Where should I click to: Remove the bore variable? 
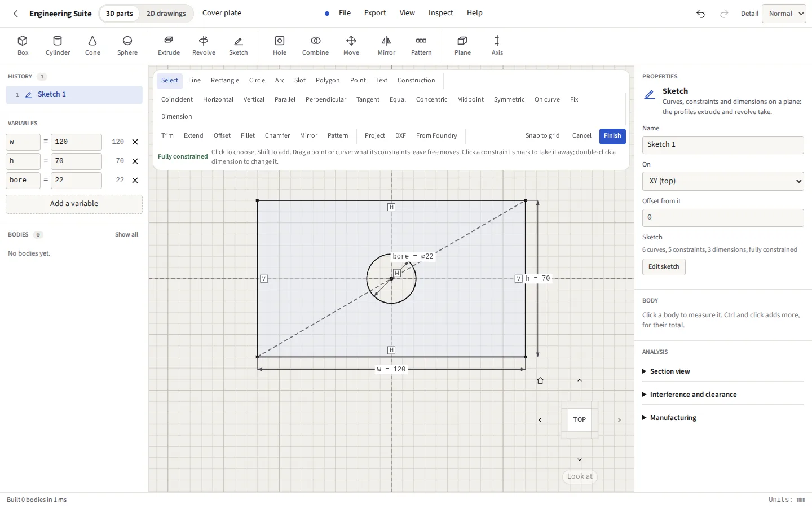click(x=135, y=181)
